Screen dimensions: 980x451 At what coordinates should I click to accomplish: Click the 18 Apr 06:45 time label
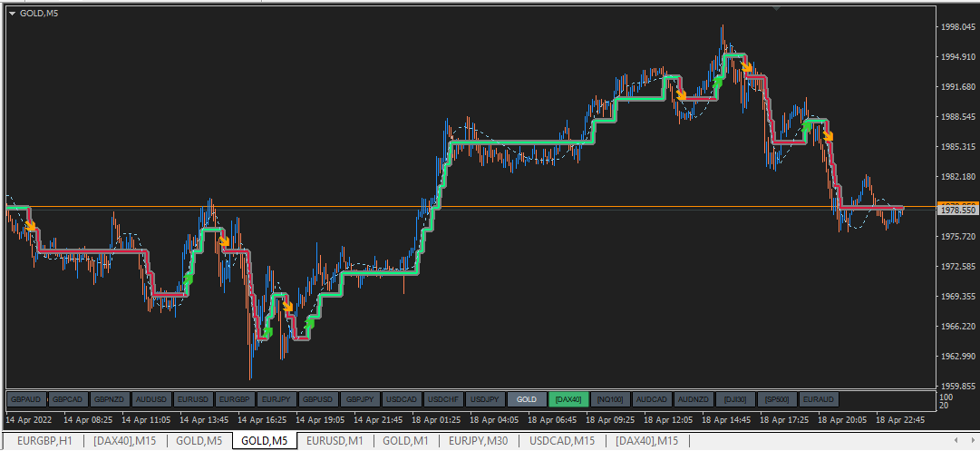point(552,420)
